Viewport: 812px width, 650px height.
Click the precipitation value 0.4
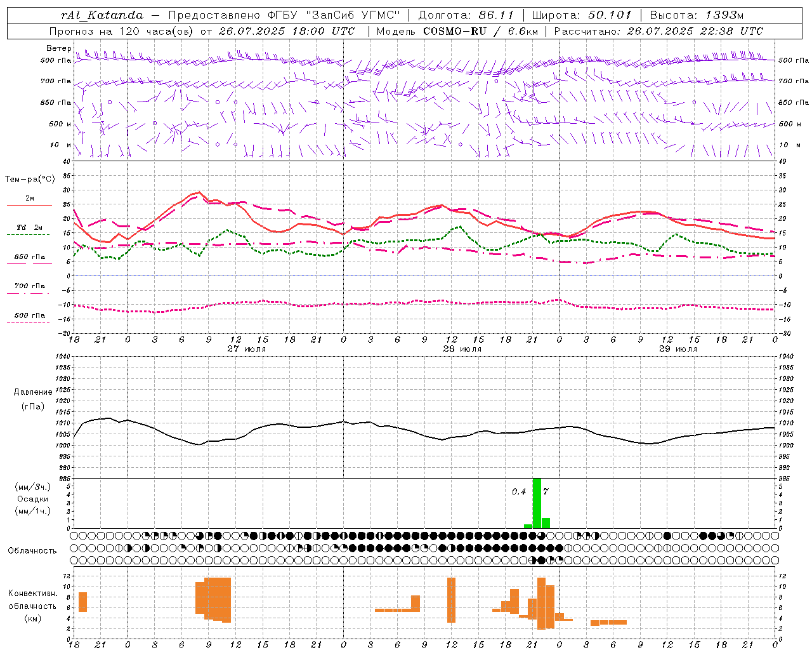pos(519,491)
